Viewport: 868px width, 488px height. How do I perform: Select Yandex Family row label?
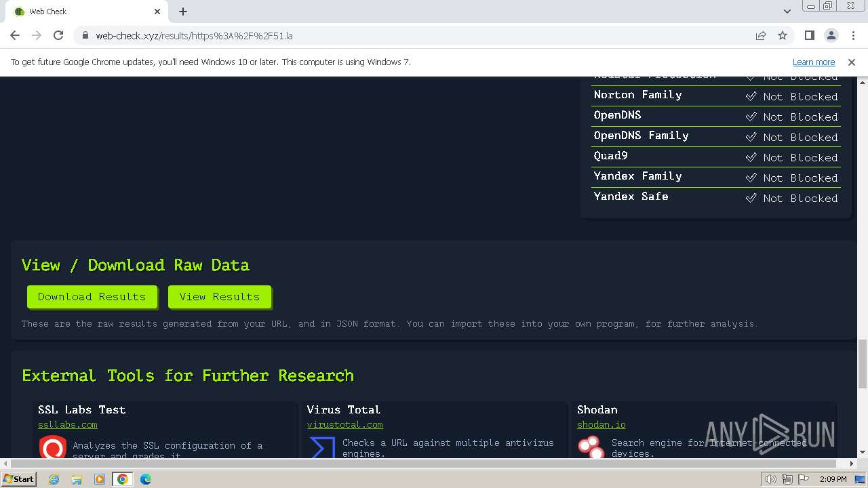pos(637,176)
